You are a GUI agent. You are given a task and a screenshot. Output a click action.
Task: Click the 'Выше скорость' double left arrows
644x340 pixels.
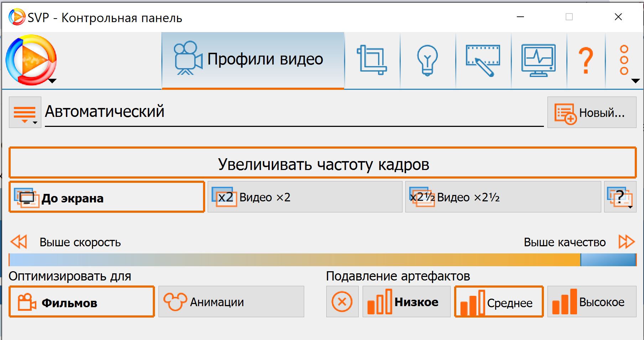[19, 242]
